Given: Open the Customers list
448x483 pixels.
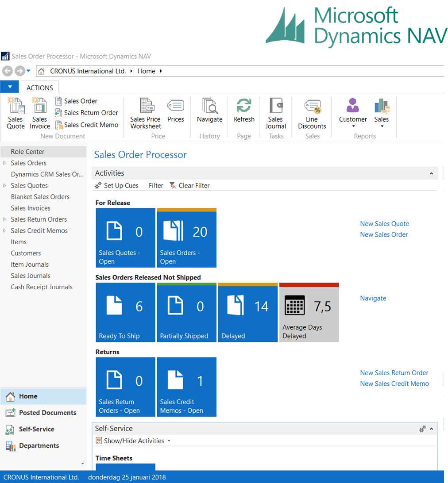Looking at the screenshot, I should pos(26,253).
